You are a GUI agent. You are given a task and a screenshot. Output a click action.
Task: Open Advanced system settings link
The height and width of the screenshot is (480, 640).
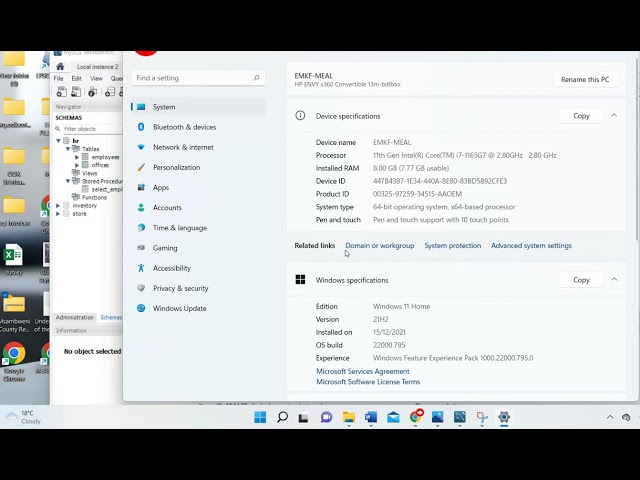coord(531,246)
